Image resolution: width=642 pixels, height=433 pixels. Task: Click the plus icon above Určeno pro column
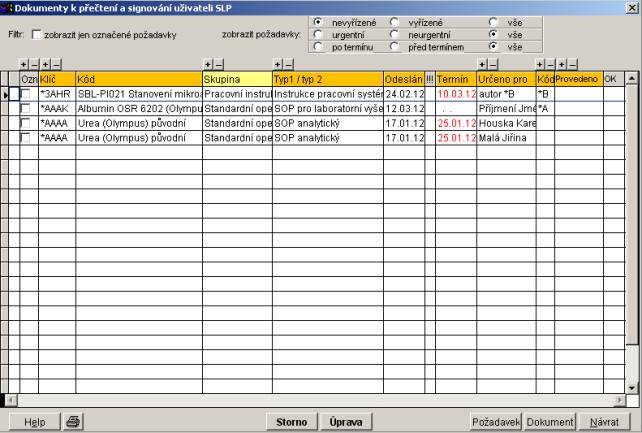pyautogui.click(x=481, y=64)
